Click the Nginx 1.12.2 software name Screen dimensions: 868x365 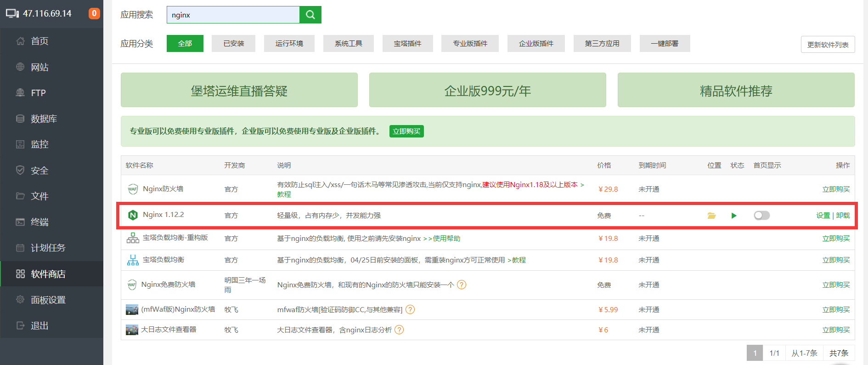[163, 215]
